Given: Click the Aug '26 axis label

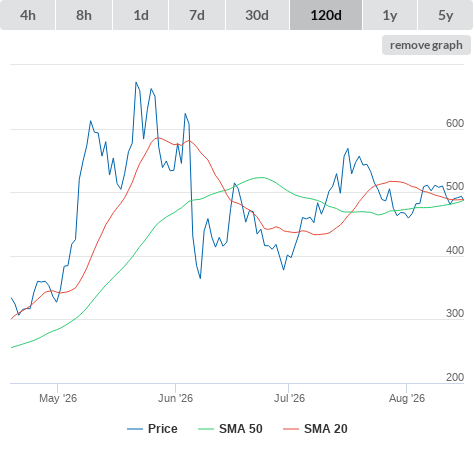Looking at the screenshot, I should [407, 398].
